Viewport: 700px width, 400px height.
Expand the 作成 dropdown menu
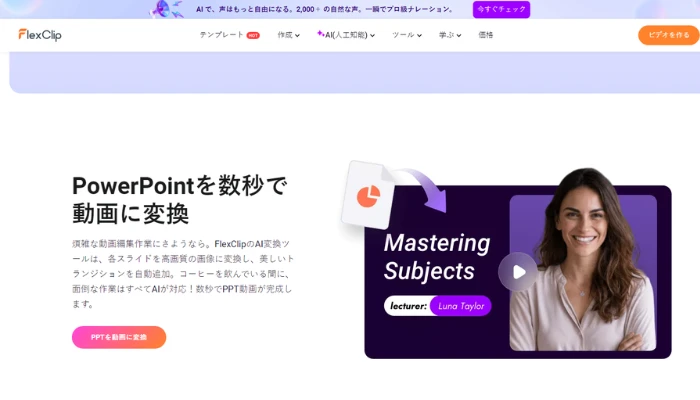coord(288,35)
